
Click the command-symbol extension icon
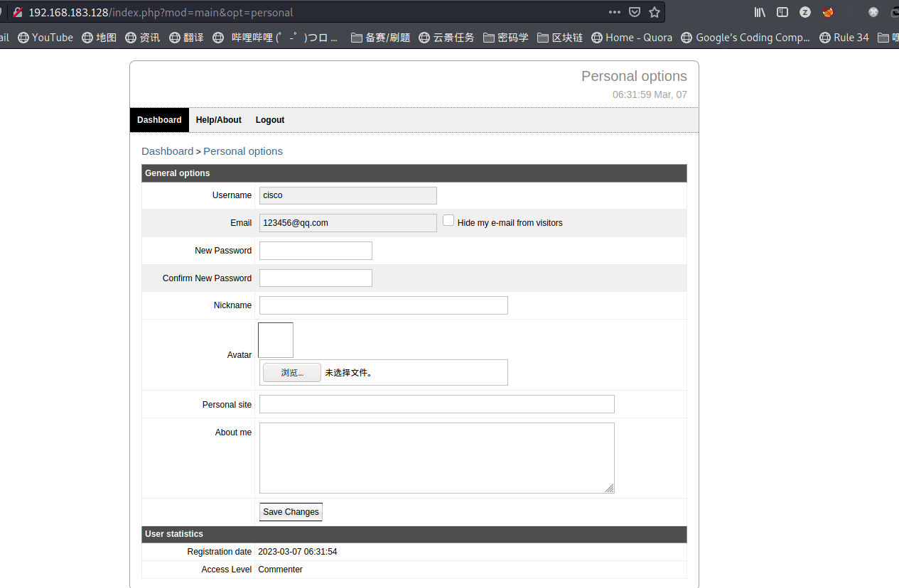873,12
